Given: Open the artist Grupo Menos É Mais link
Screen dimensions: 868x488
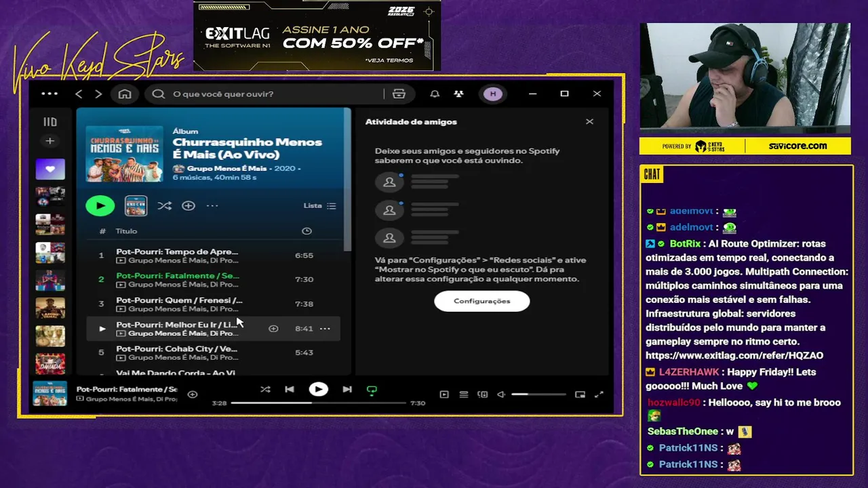Looking at the screenshot, I should (x=227, y=168).
